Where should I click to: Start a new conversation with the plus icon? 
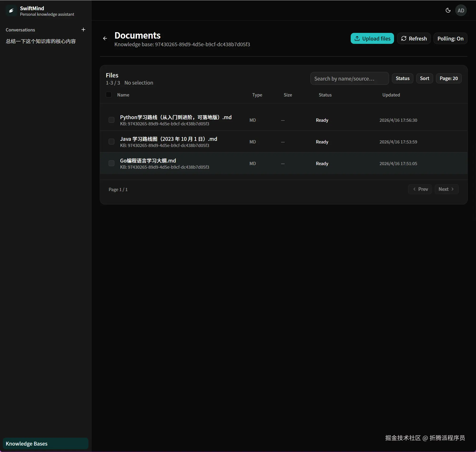[83, 30]
